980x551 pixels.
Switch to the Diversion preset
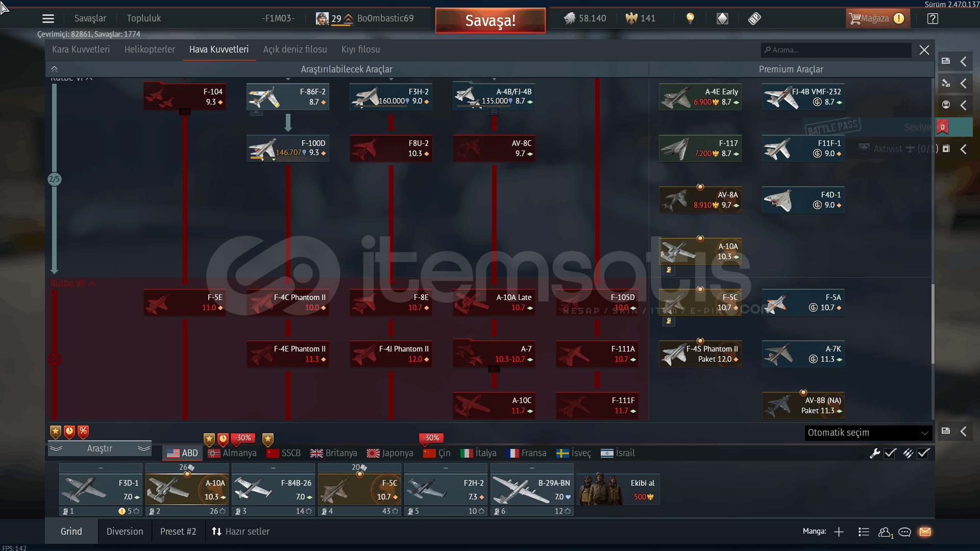pos(125,532)
